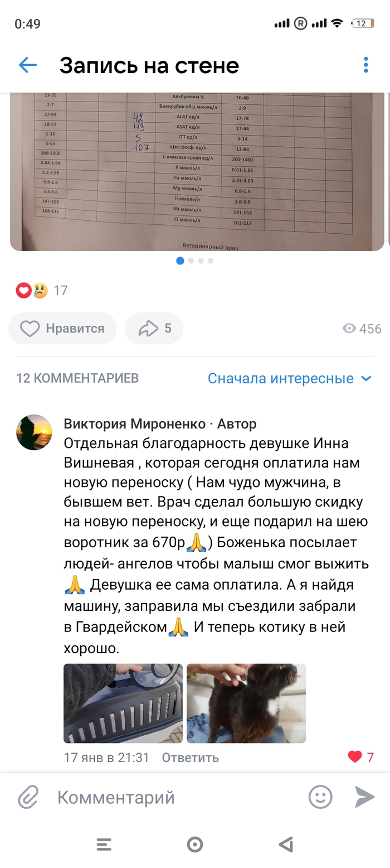Open the three-dot options menu
Viewport: 390px width, 868px height.
tap(365, 65)
